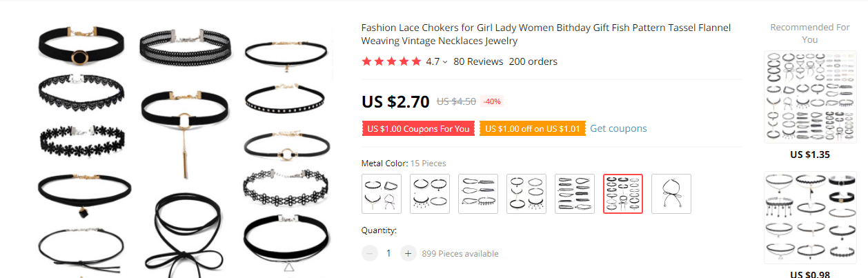The height and width of the screenshot is (278, 868).
Task: Decrease quantity with the minus button
Action: (x=370, y=253)
